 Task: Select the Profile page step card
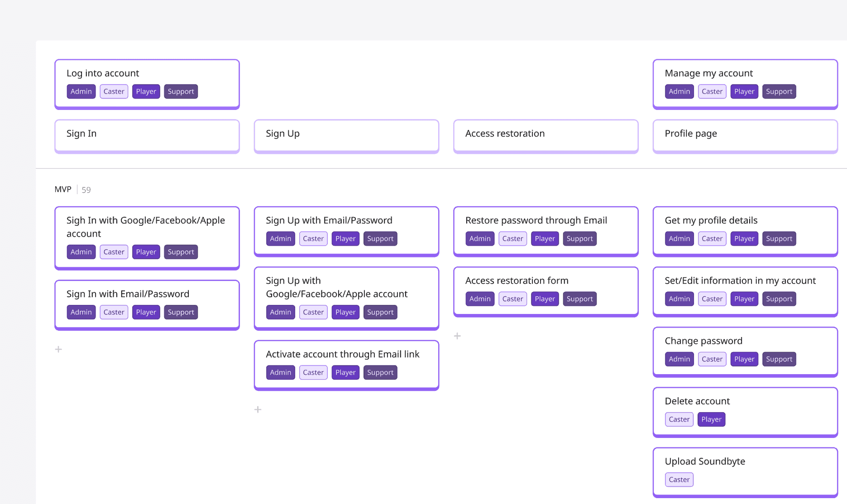click(x=745, y=136)
